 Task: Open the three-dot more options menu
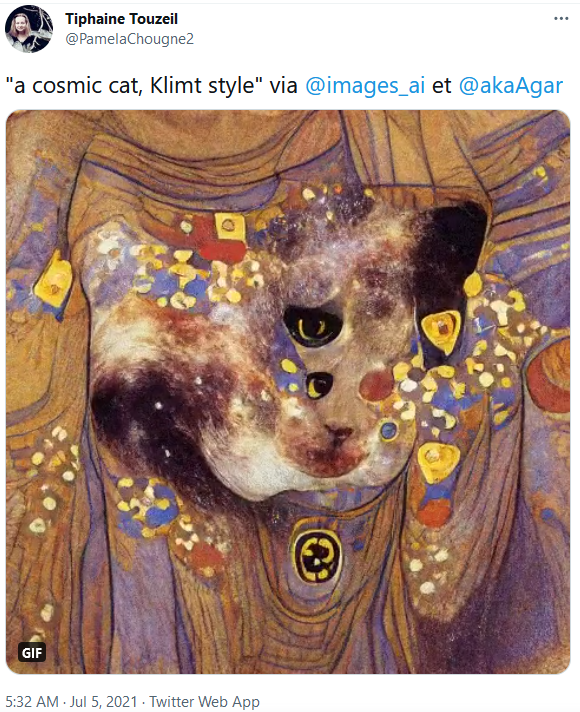pos(561,19)
